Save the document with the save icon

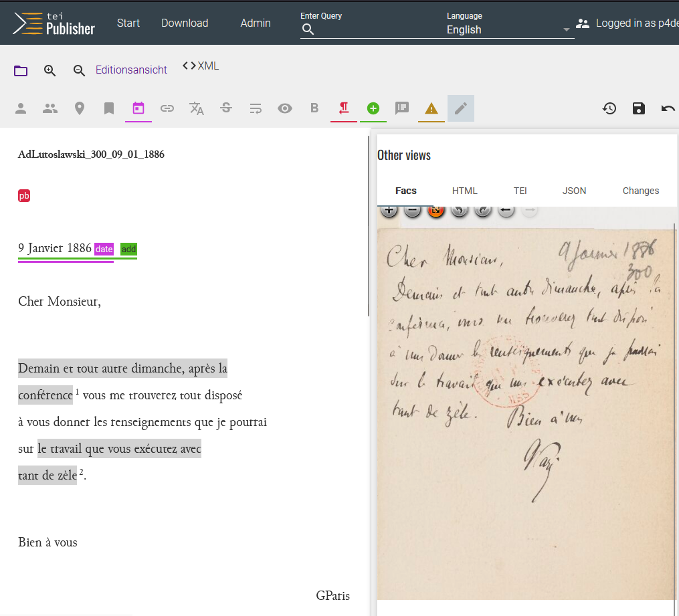(638, 108)
